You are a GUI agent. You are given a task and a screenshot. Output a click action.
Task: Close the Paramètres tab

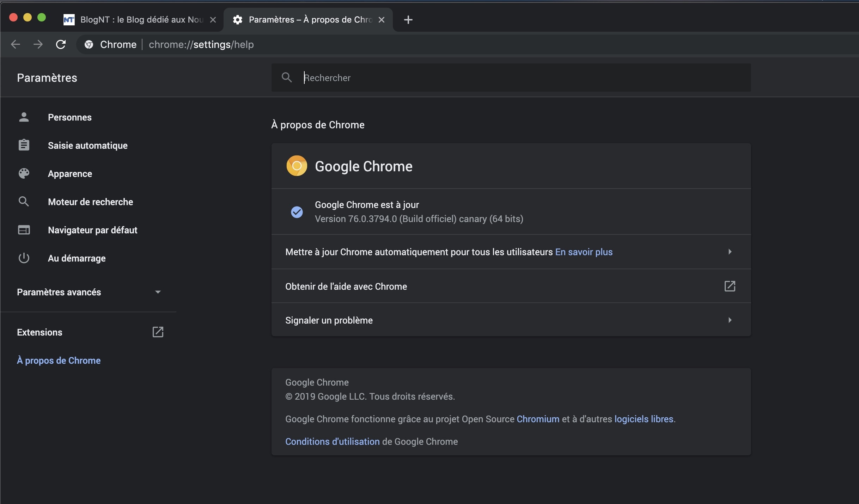coord(382,20)
